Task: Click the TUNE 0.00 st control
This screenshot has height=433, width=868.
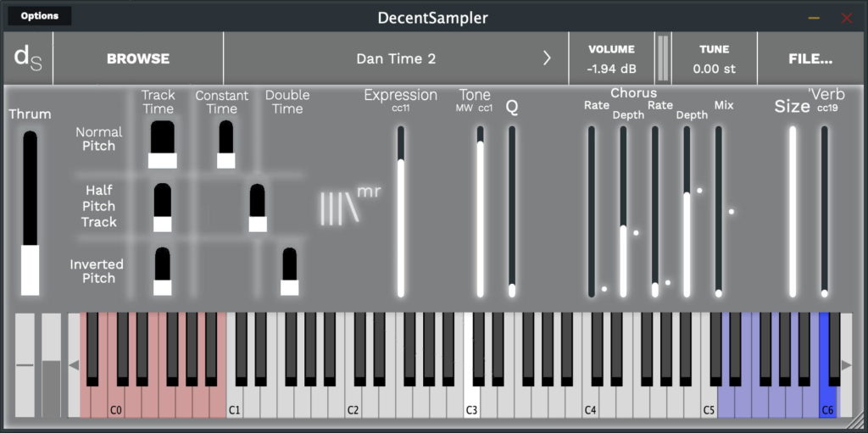Action: coord(714,58)
